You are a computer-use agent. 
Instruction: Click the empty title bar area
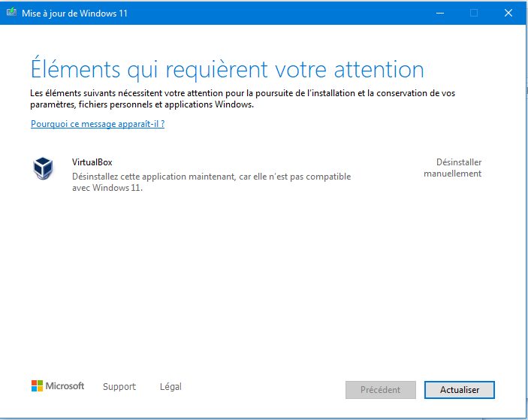[x=285, y=13]
